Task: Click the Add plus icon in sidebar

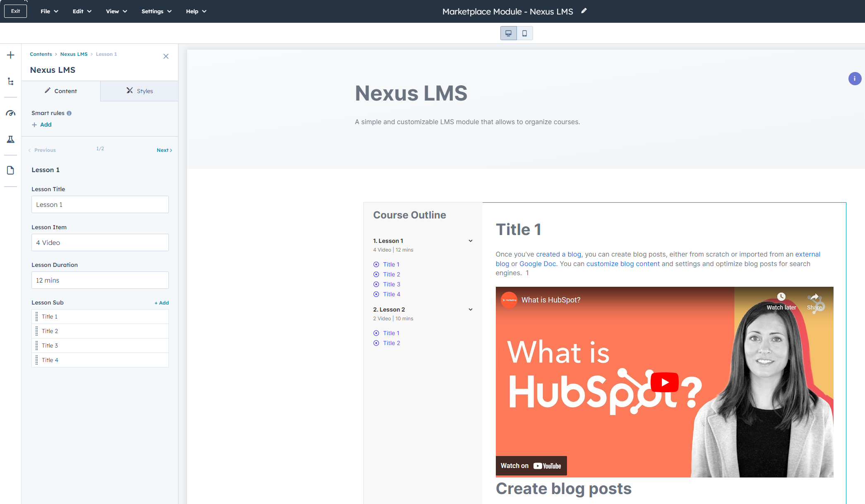Action: (11, 55)
